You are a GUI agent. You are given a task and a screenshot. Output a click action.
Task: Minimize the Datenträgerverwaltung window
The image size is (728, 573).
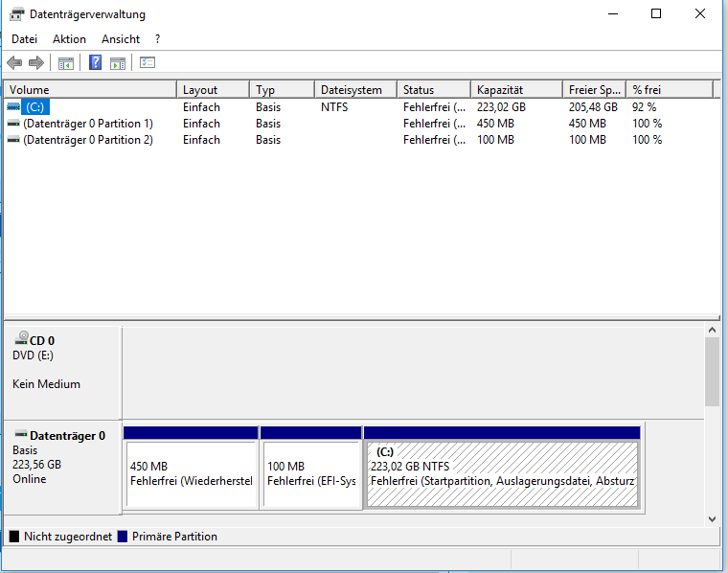coord(613,14)
